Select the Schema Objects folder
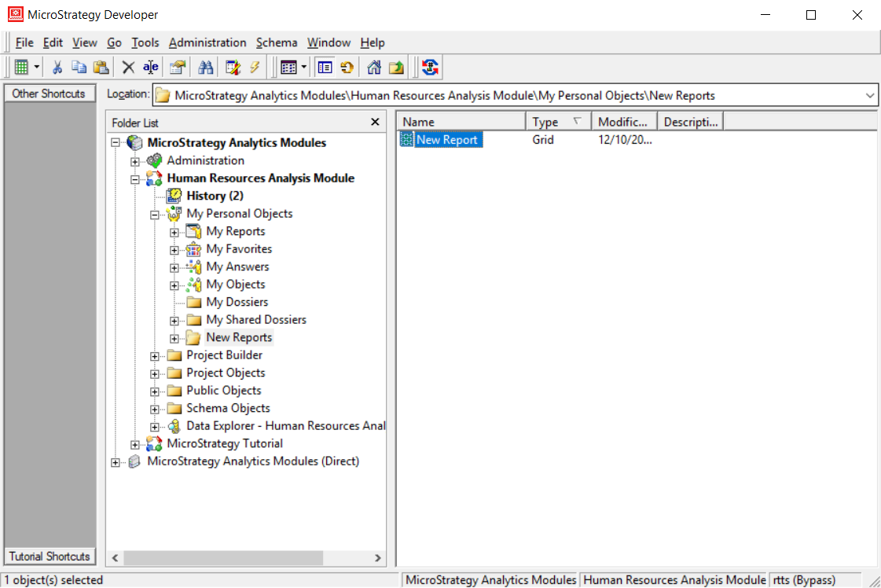 pos(228,408)
